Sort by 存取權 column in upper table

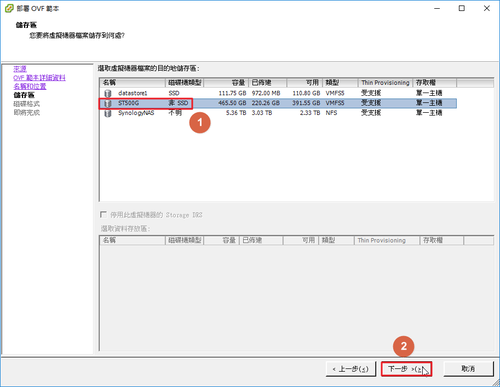point(435,83)
